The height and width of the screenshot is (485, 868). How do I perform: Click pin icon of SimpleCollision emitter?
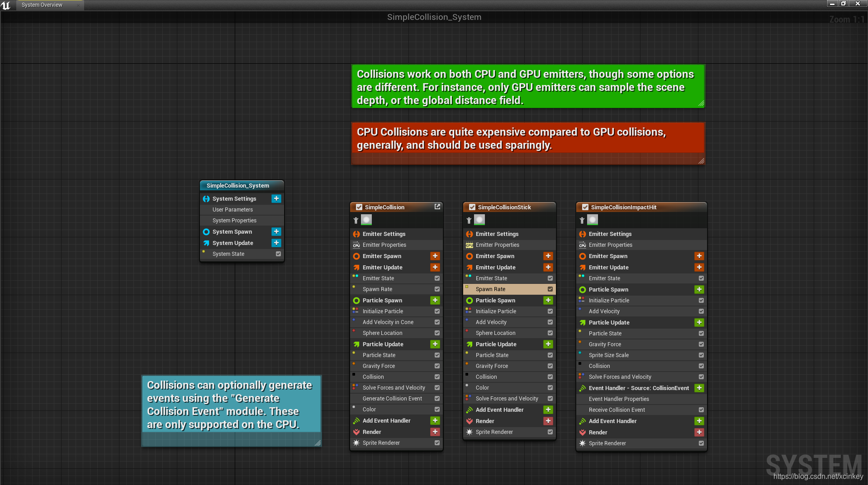click(x=356, y=220)
